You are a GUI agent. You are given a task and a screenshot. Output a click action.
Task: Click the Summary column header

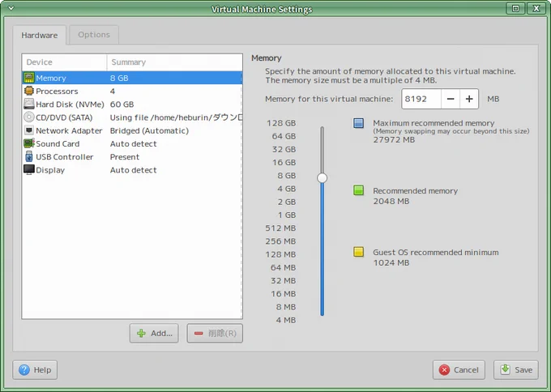[175, 62]
